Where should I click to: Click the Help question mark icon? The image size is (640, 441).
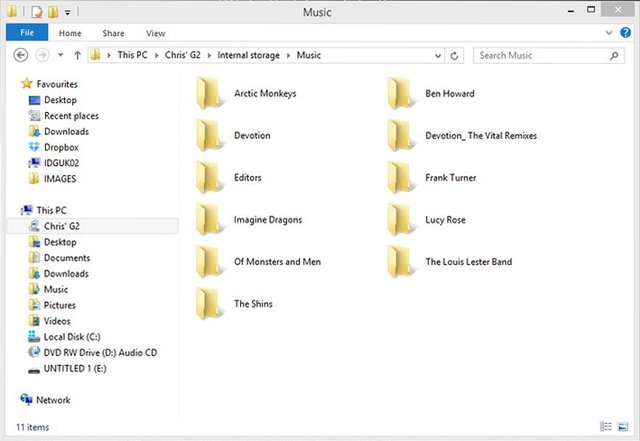[x=625, y=33]
